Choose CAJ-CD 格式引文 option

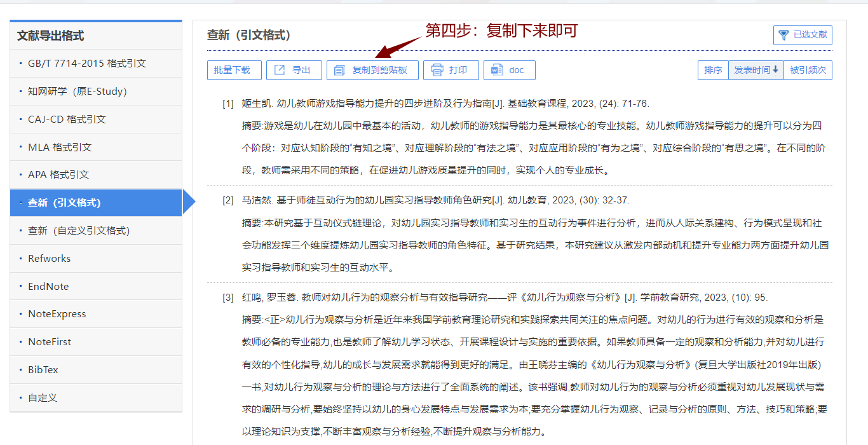tap(67, 120)
